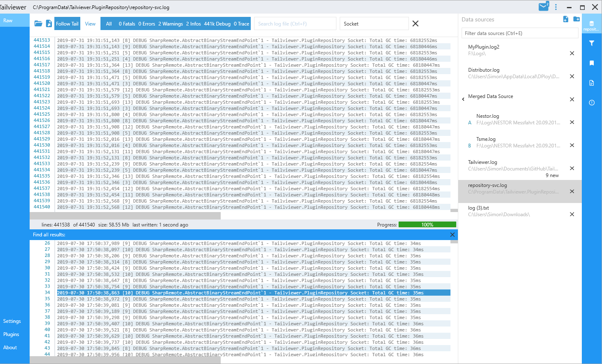The width and height of the screenshot is (602, 364).
Task: Enable the 441k Debug level filter
Action: tap(217, 23)
